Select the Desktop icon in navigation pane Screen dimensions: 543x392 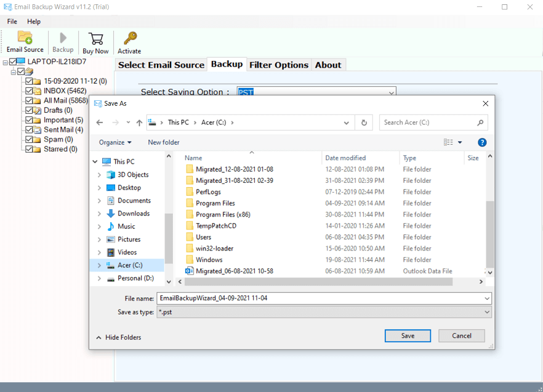[111, 188]
